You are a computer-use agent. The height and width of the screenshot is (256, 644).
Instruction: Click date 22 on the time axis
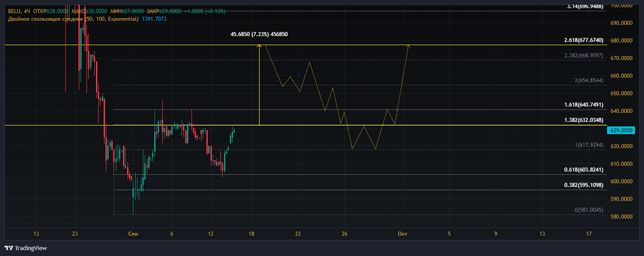(x=298, y=234)
